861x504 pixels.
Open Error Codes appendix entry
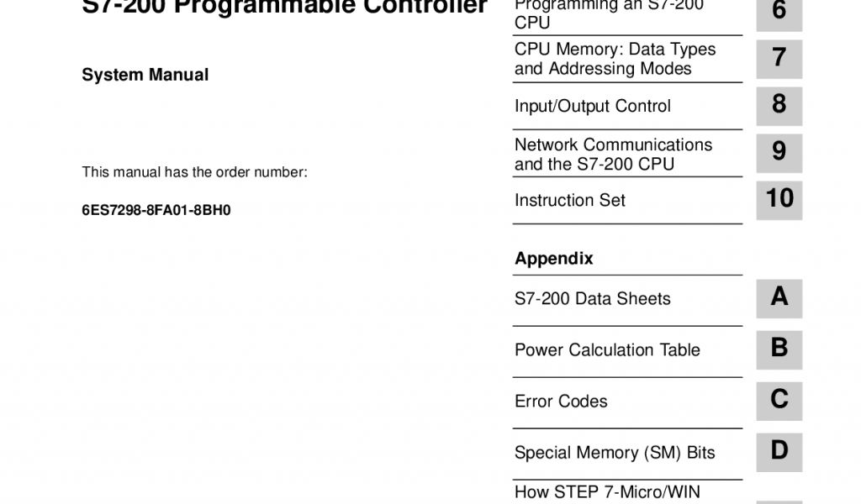point(561,402)
